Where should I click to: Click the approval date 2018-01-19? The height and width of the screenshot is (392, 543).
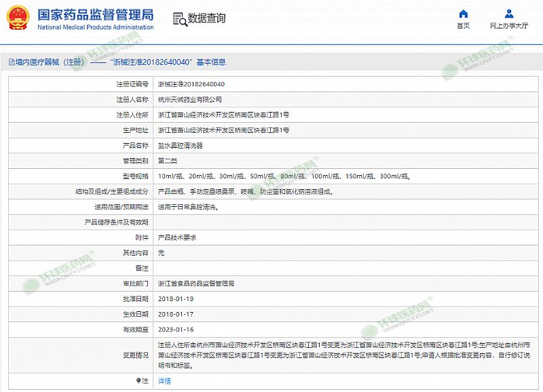point(175,298)
